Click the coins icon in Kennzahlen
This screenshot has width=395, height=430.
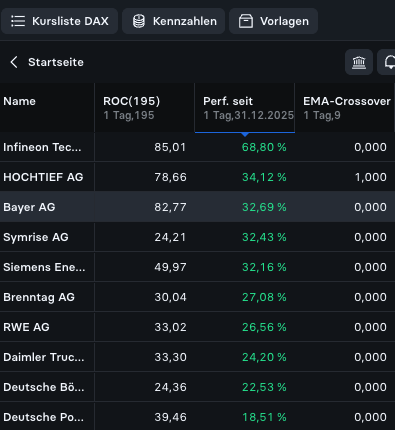(x=139, y=21)
